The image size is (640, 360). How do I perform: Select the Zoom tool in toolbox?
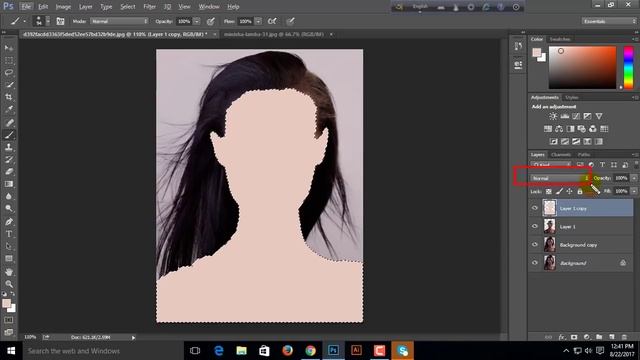[x=9, y=284]
